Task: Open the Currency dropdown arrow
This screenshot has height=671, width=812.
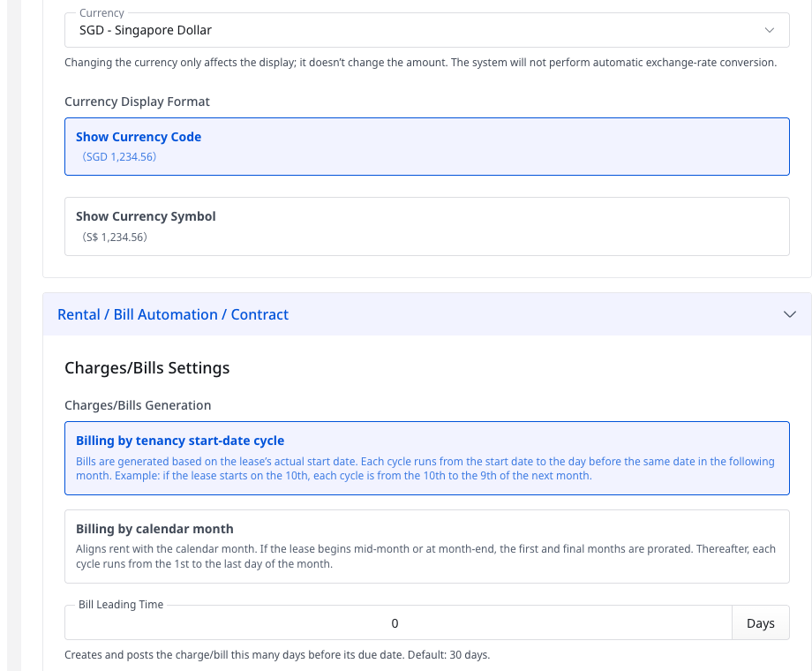Action: (769, 30)
